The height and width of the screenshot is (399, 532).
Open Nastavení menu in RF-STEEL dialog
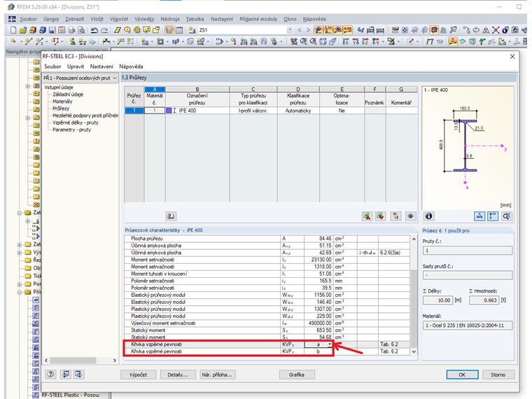tap(101, 66)
